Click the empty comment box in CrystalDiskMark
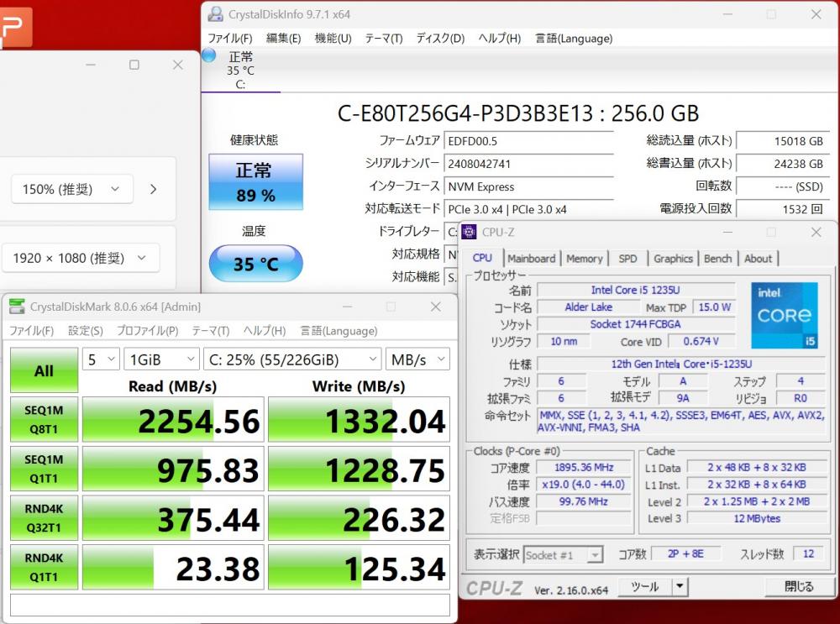Viewport: 840px width, 624px height. (x=230, y=606)
